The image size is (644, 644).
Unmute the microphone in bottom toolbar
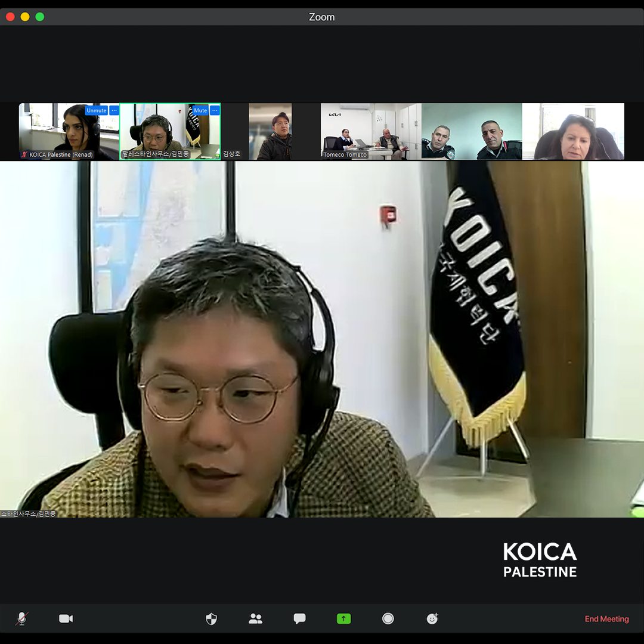(22, 618)
